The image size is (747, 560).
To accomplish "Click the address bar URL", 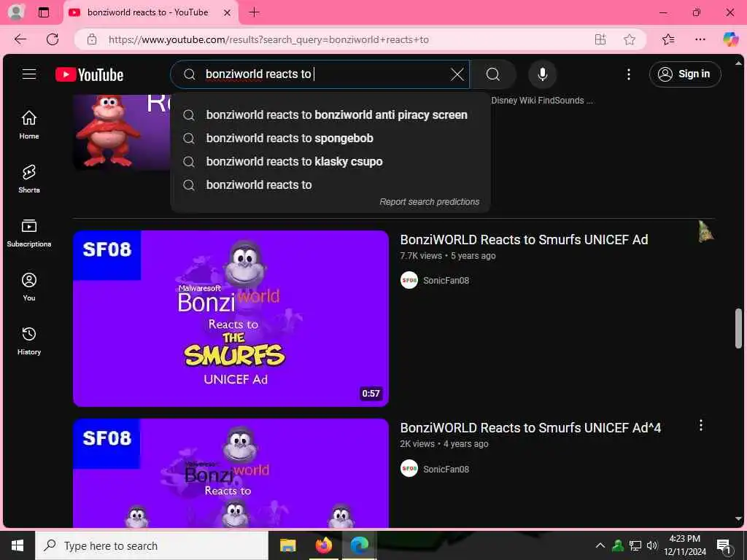I will pos(268,39).
